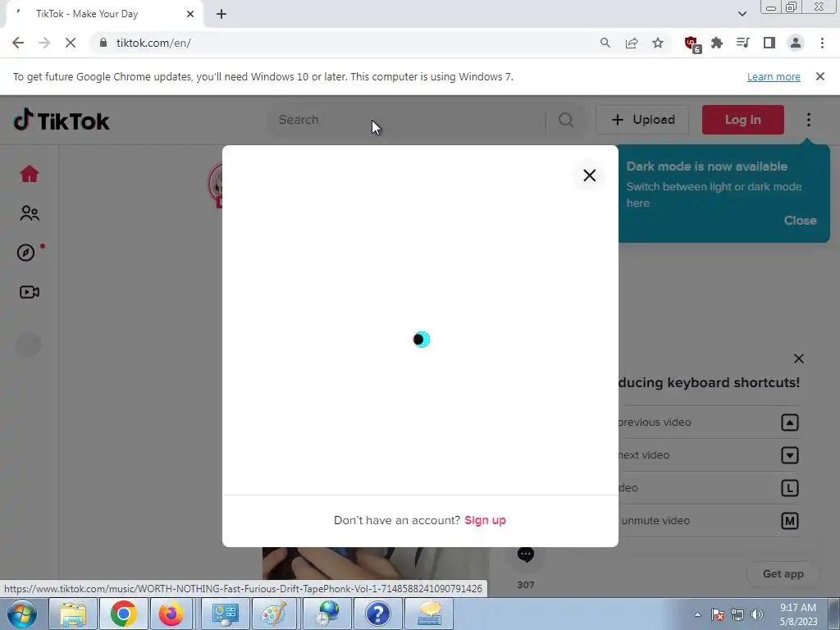Click browser back arrow
This screenshot has width=840, height=630.
(x=18, y=43)
